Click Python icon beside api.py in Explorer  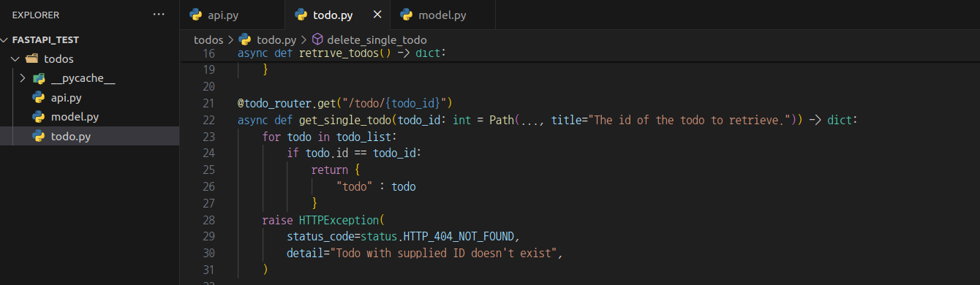point(39,97)
